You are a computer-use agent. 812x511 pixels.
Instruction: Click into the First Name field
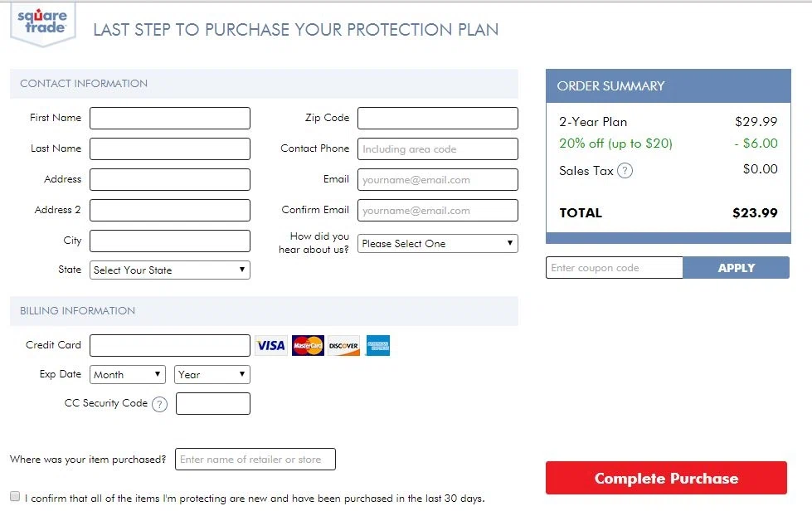[170, 118]
